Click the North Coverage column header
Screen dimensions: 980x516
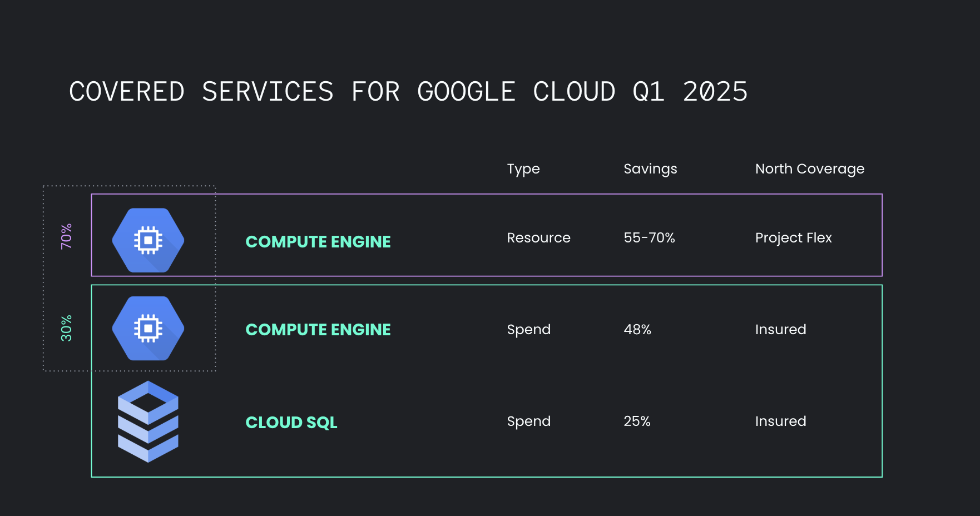(809, 169)
